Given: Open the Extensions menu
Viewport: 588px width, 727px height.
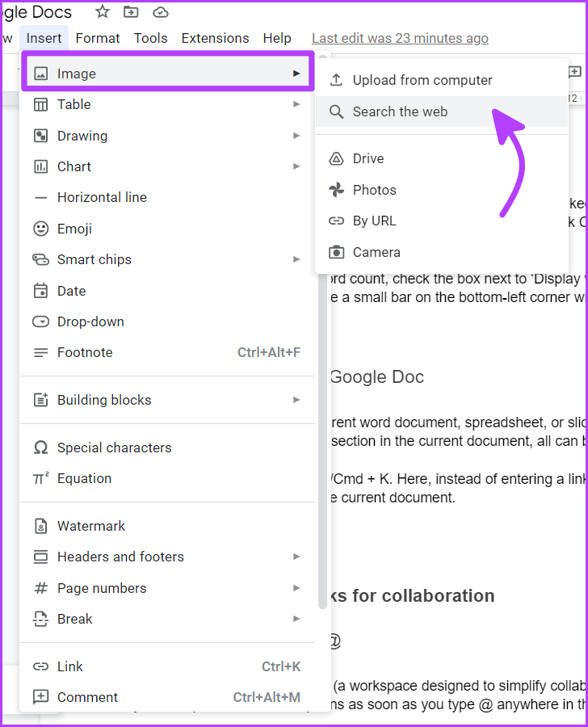Looking at the screenshot, I should pos(215,38).
